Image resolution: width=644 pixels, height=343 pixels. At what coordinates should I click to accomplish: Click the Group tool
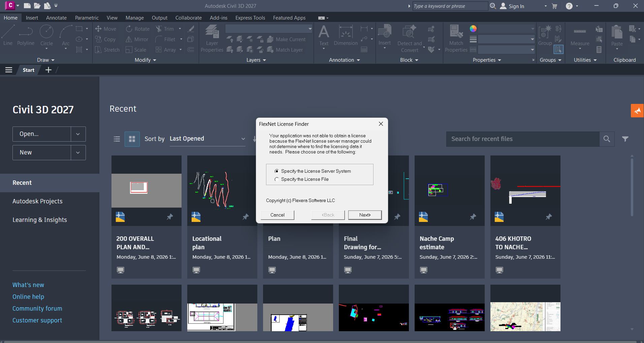[545, 35]
